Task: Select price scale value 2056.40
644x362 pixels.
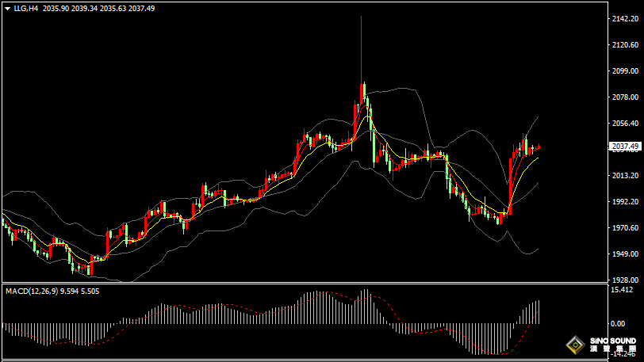Action: tap(625, 123)
